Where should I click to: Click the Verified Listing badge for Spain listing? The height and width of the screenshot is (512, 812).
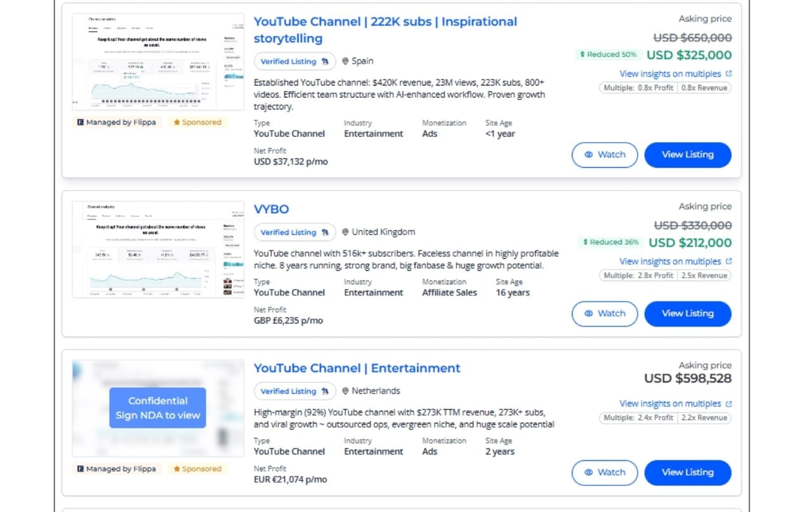[x=295, y=61]
